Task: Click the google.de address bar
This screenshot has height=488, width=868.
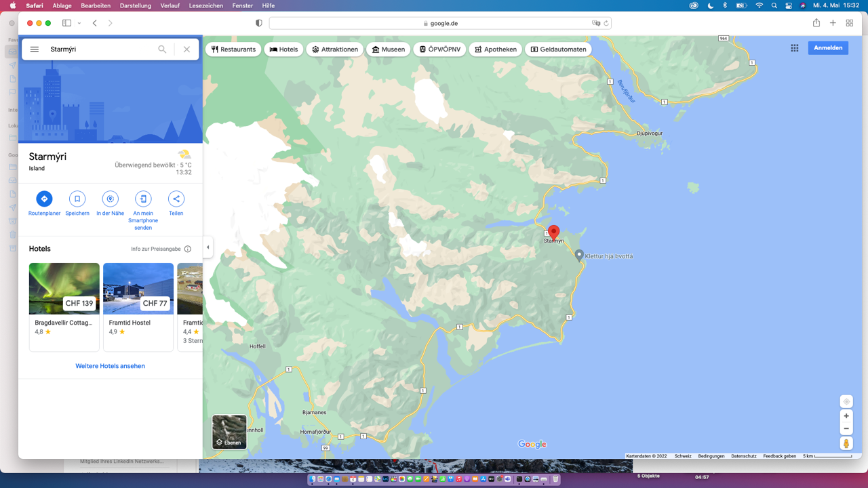Action: pos(440,23)
